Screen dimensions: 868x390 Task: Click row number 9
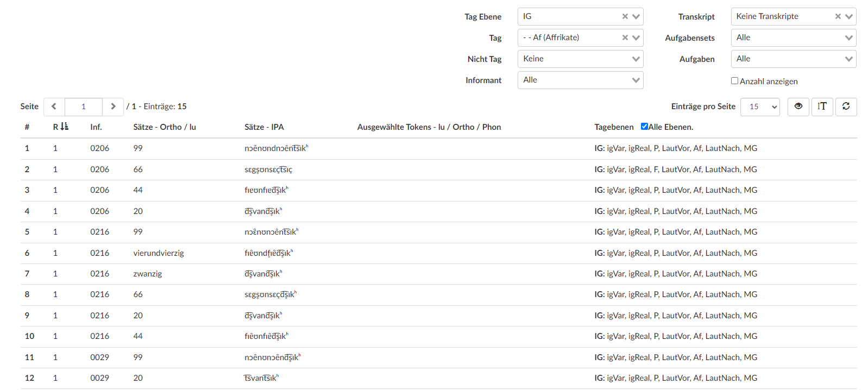tap(27, 316)
